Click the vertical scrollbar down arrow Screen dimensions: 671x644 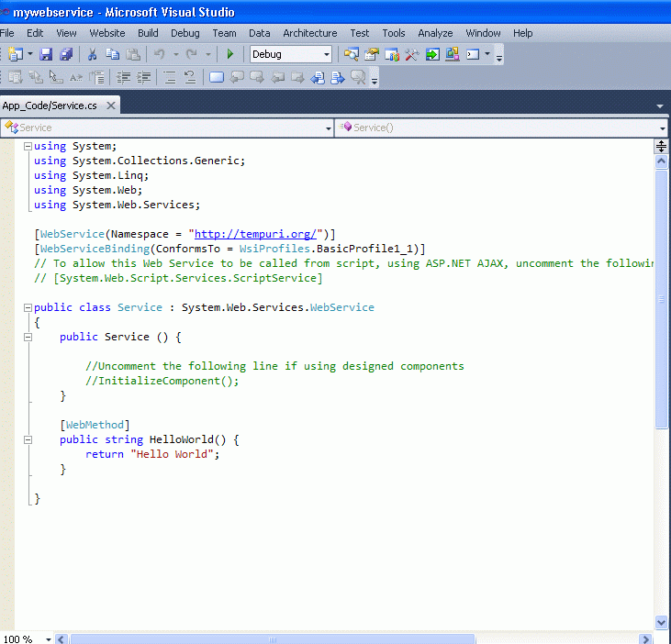[661, 621]
